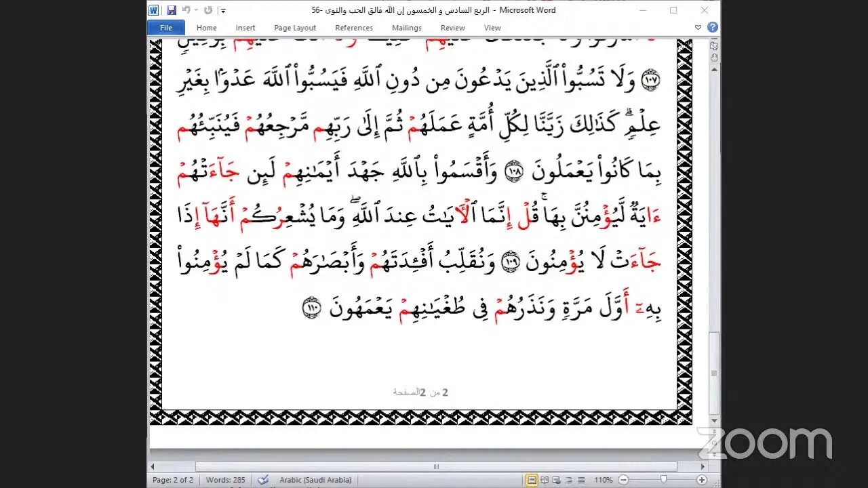
Task: Switch to Web Layout view
Action: [x=557, y=480]
